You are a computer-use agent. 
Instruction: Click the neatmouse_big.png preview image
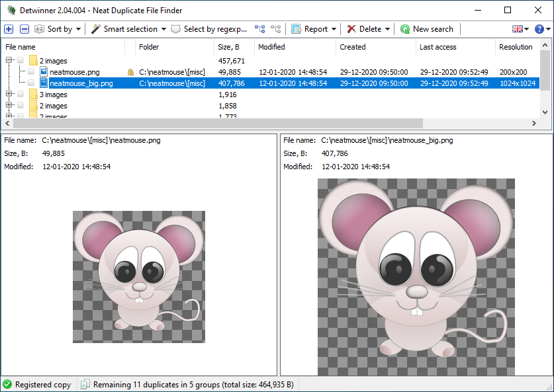[416, 276]
